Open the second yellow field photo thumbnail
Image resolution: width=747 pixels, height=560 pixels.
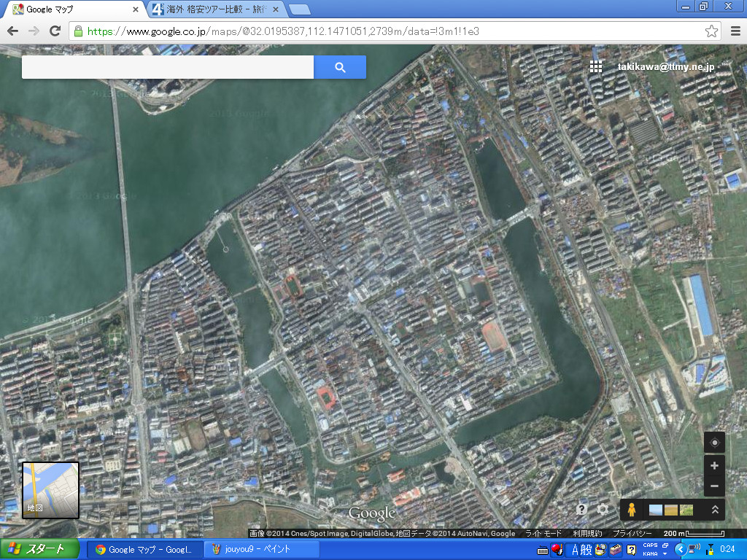click(670, 510)
